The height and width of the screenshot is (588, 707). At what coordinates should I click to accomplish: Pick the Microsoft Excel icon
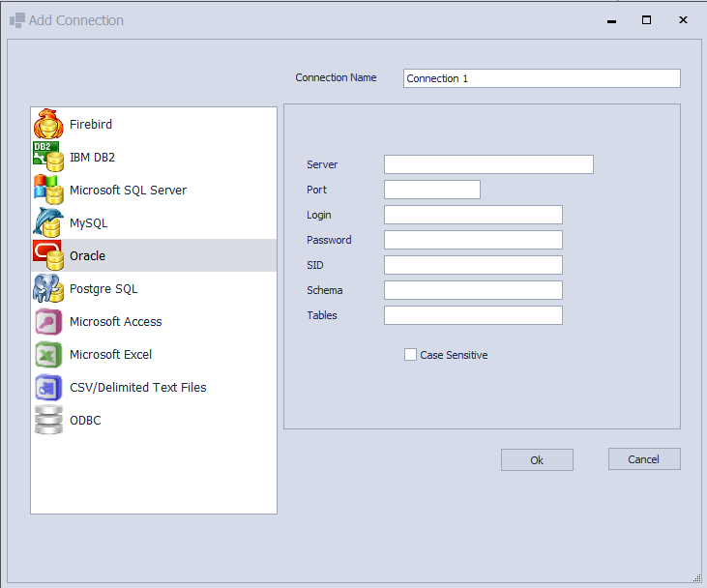coord(48,354)
